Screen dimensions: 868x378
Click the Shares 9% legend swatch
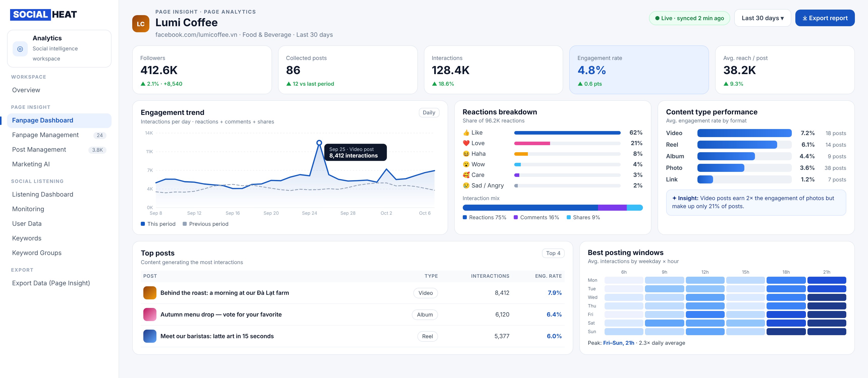click(569, 217)
